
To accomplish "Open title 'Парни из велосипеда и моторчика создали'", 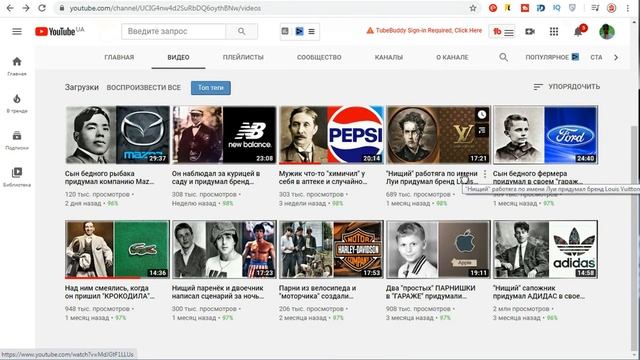I will [318, 292].
